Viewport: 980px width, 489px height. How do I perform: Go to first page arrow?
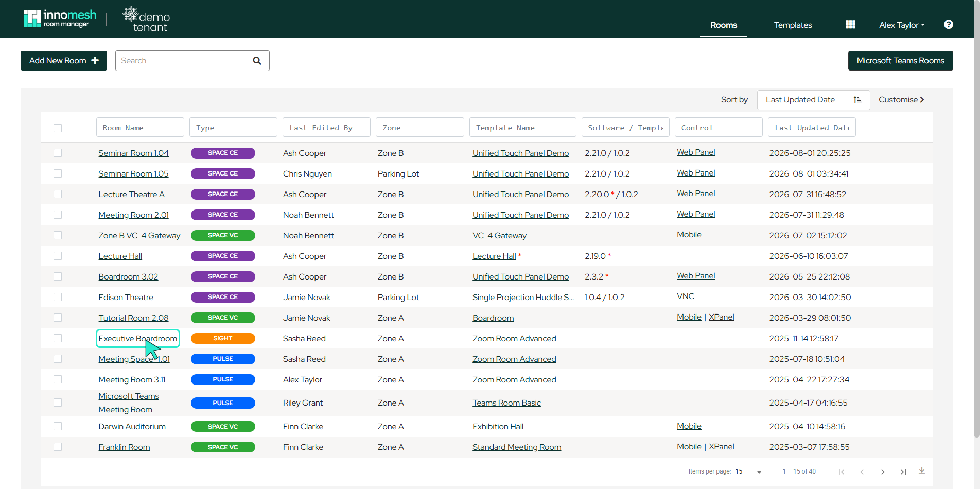[842, 471]
